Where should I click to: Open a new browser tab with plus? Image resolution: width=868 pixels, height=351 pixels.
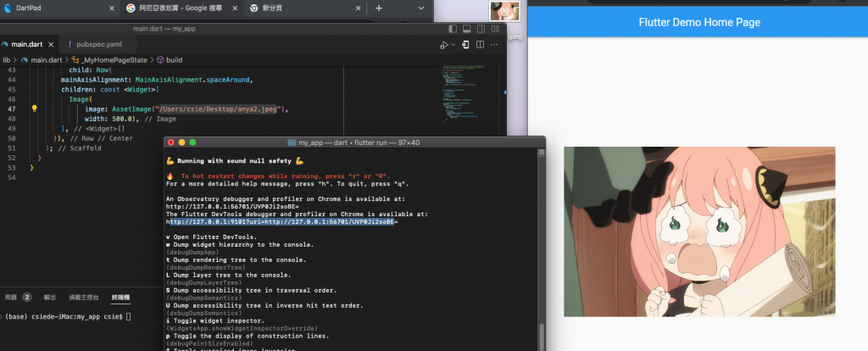379,8
